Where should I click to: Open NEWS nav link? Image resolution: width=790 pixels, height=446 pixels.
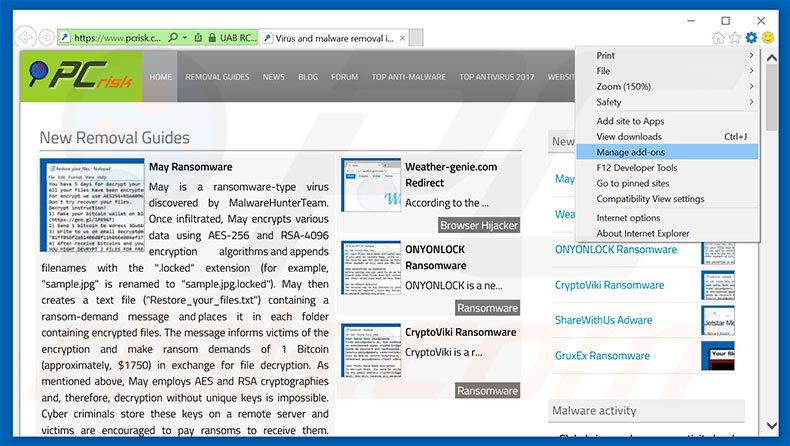(274, 77)
